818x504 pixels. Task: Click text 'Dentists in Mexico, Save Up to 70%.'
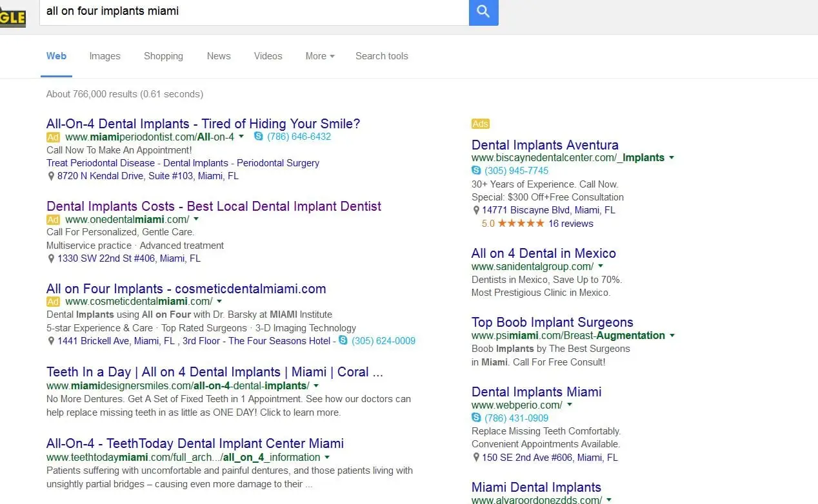(x=546, y=280)
